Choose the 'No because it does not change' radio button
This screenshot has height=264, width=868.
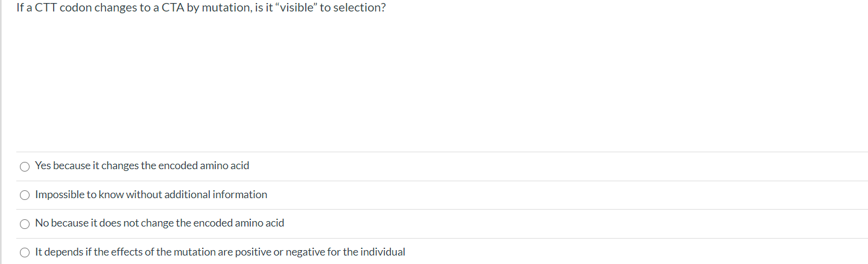(x=24, y=224)
